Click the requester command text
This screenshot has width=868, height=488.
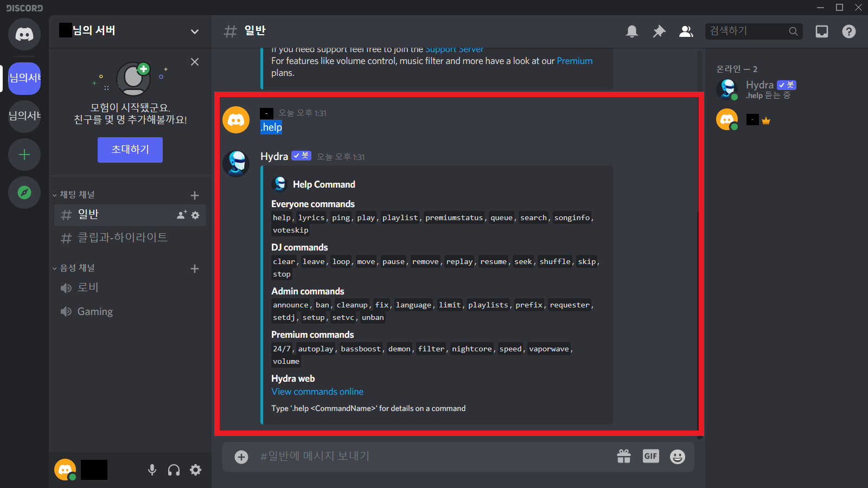(x=570, y=305)
